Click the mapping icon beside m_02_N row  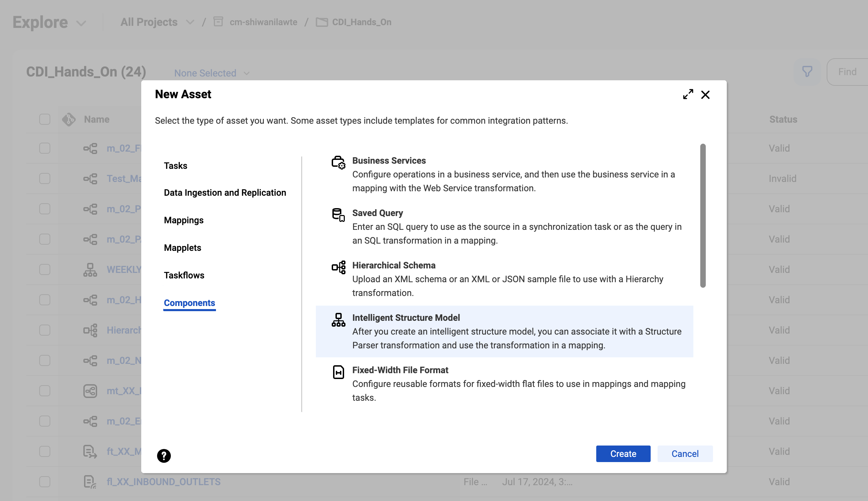point(90,360)
